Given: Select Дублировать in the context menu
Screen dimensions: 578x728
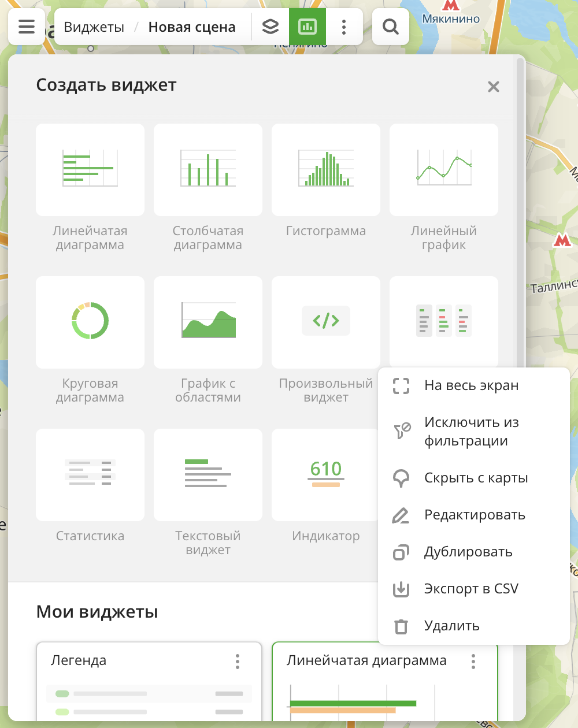Looking at the screenshot, I should (x=474, y=552).
